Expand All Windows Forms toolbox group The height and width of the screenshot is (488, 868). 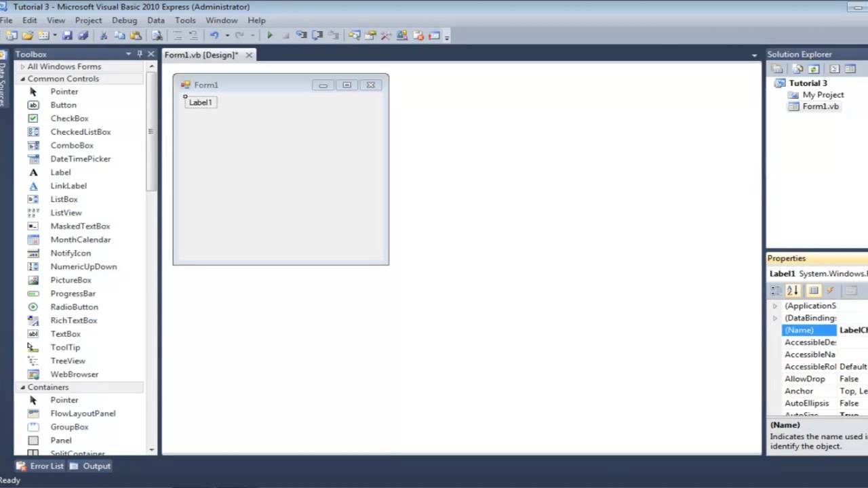pyautogui.click(x=22, y=66)
